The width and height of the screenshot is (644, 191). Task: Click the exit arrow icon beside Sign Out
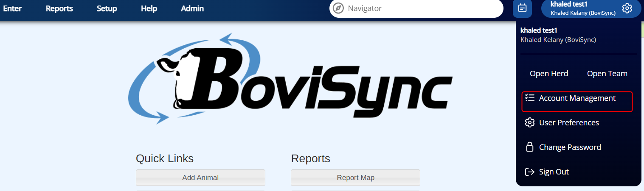click(x=529, y=172)
